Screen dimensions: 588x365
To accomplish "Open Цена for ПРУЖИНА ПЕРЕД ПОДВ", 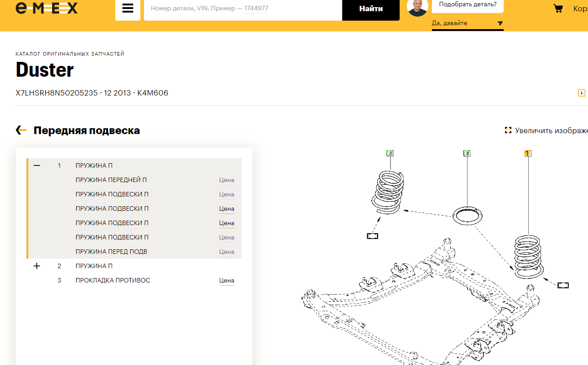I will pyautogui.click(x=227, y=252).
